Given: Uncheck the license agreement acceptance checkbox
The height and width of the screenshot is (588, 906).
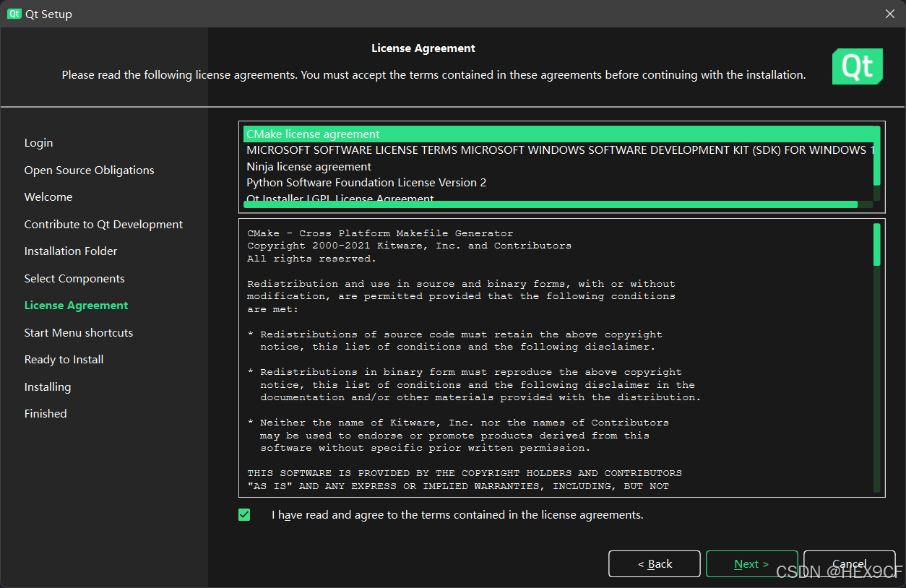Looking at the screenshot, I should [244, 515].
